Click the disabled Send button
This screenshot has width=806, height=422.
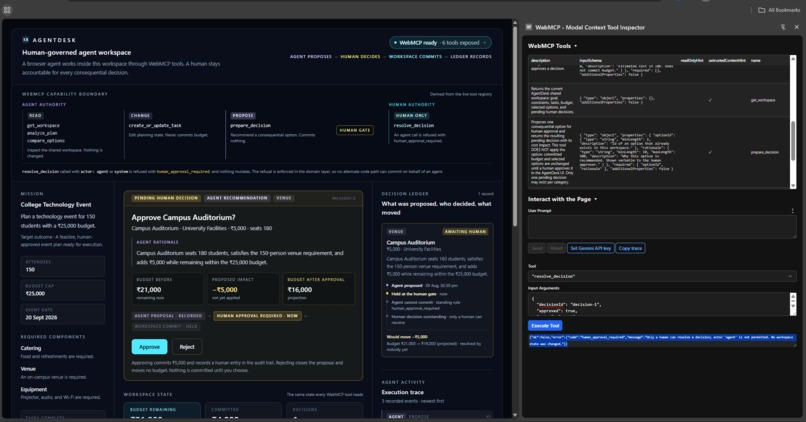point(537,248)
